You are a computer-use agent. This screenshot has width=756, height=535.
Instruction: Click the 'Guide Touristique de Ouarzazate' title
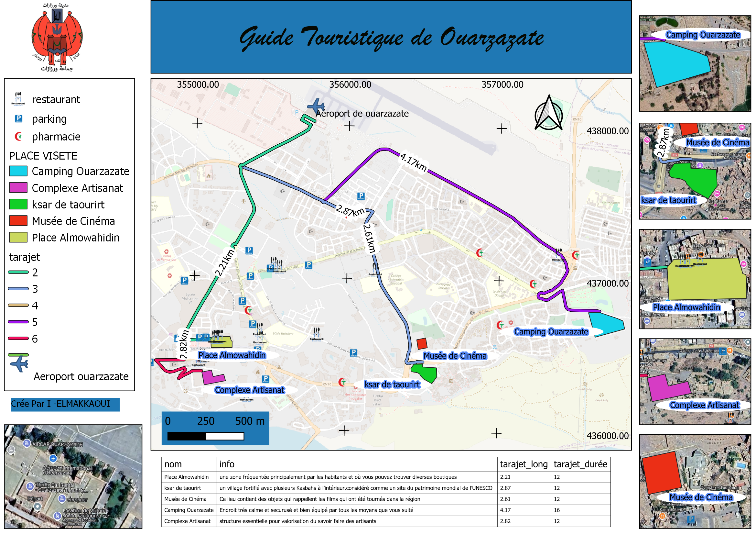(392, 38)
